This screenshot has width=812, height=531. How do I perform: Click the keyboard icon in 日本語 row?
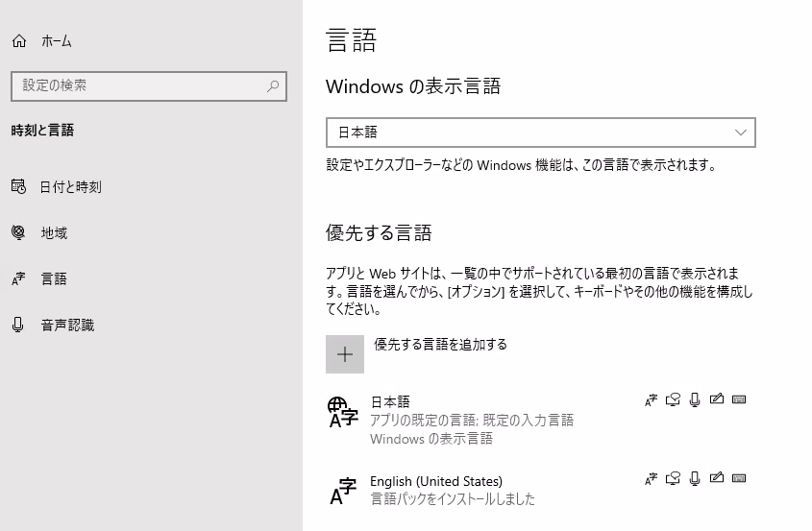[739, 399]
